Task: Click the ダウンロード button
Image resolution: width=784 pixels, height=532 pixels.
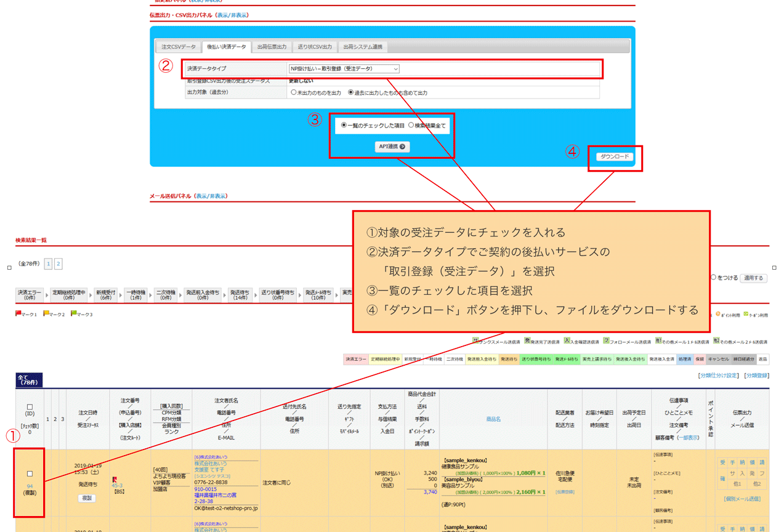Action: (x=615, y=157)
